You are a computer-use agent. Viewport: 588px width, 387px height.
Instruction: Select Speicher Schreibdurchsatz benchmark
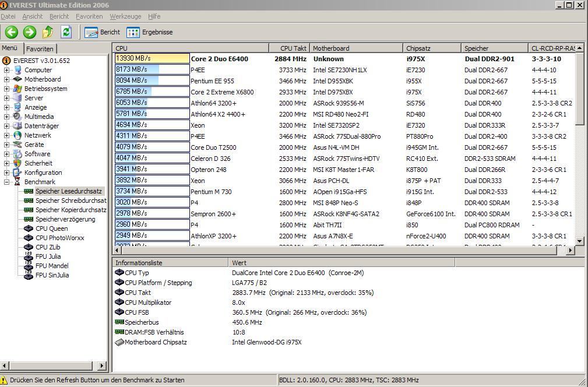pos(71,200)
